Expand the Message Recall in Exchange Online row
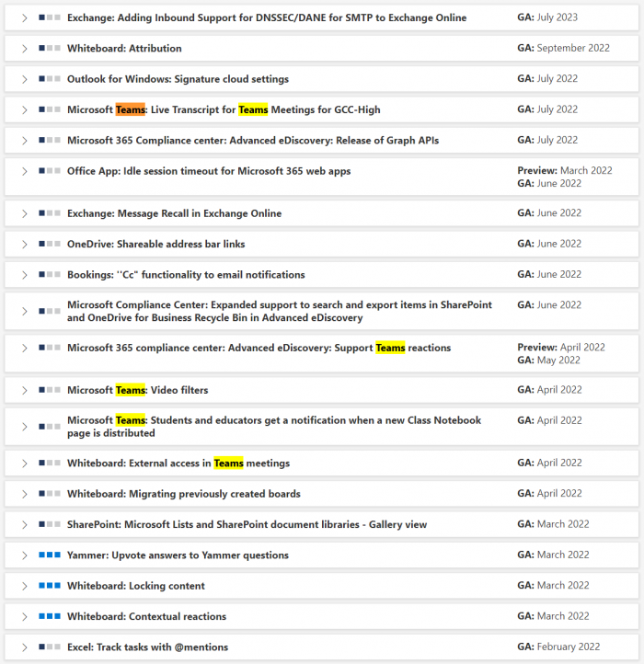644x664 pixels. point(25,213)
